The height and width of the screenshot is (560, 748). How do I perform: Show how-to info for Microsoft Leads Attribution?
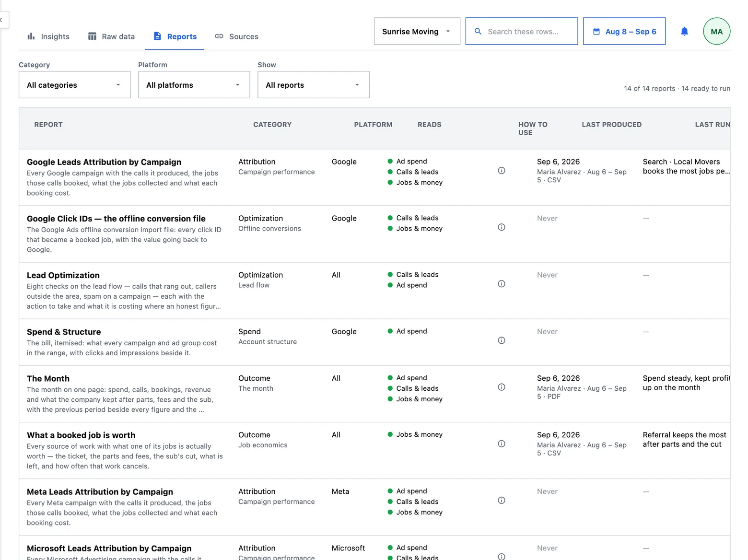tap(502, 556)
